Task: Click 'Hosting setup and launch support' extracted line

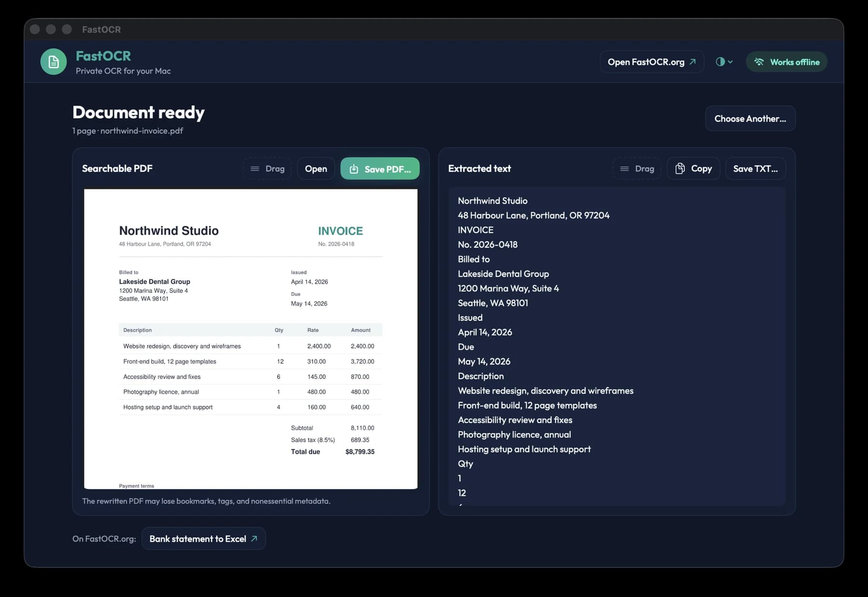Action: coord(524,449)
